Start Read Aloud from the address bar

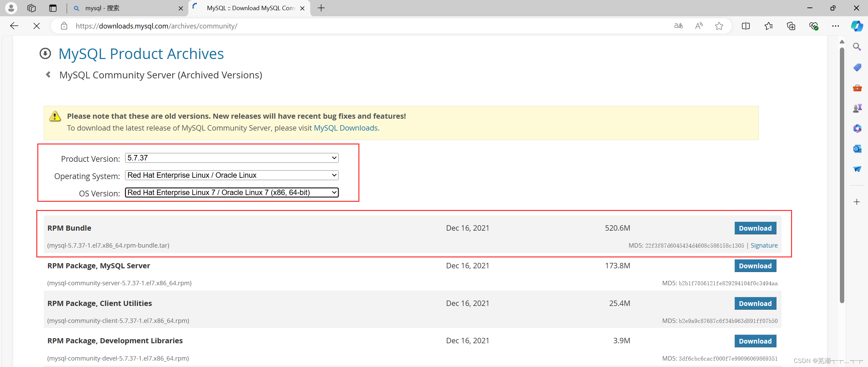(699, 26)
